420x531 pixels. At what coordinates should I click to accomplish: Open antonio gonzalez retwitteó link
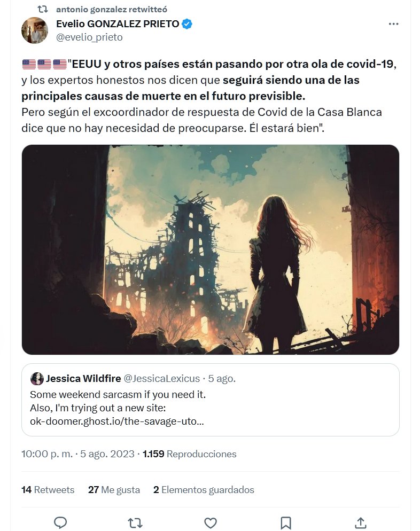(x=112, y=10)
